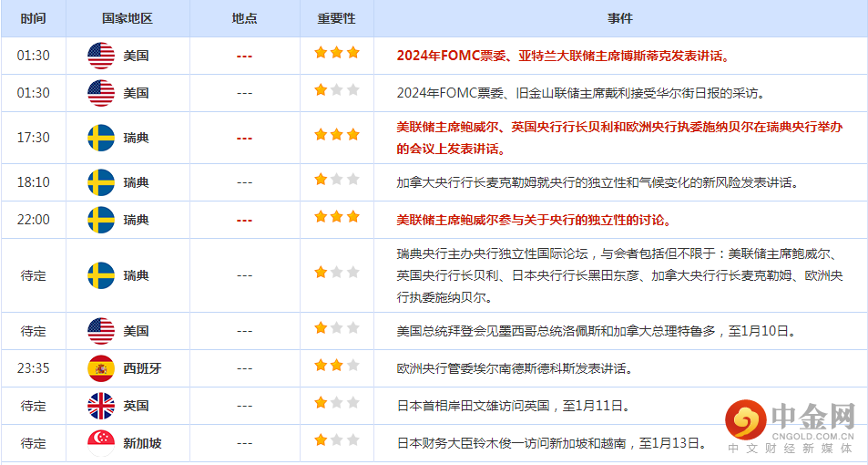The image size is (868, 465).
Task: Click the United Kingdom flag icon
Action: 101,406
